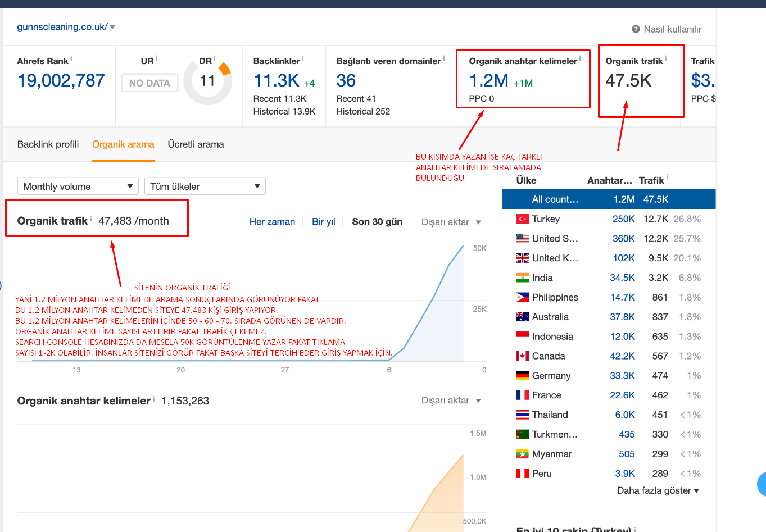Open Australia's 37.8K keywords link
The image size is (766, 532).
coord(622,317)
